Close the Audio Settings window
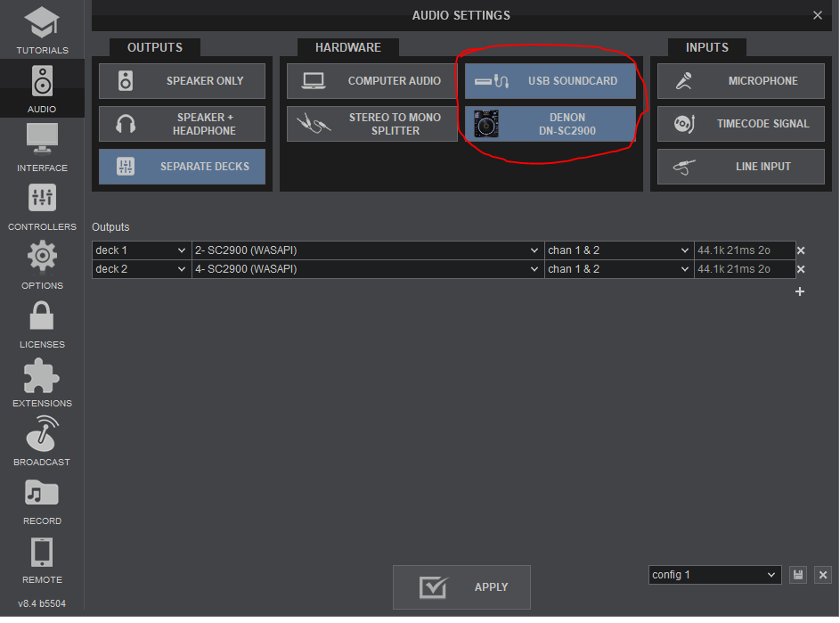This screenshot has height=623, width=840. (818, 15)
